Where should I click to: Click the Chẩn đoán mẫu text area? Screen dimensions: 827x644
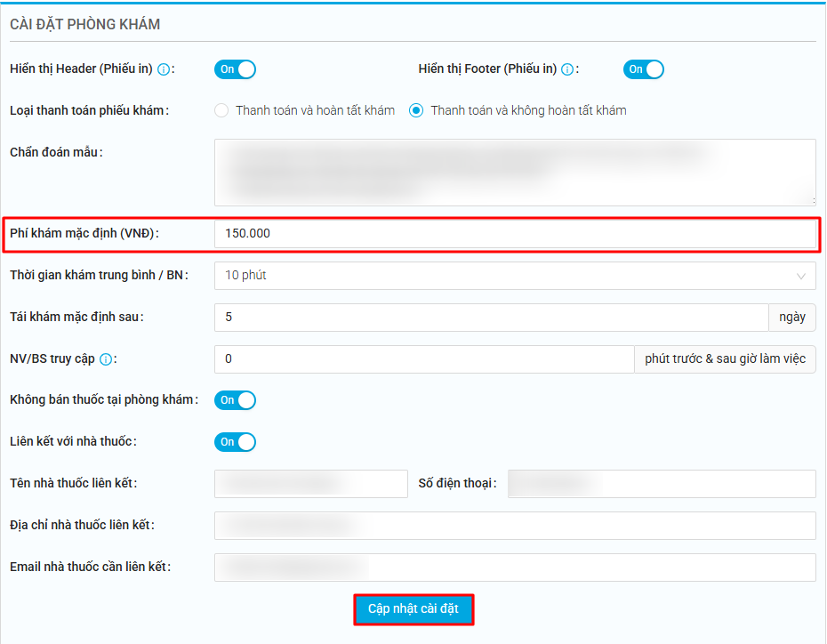click(515, 173)
